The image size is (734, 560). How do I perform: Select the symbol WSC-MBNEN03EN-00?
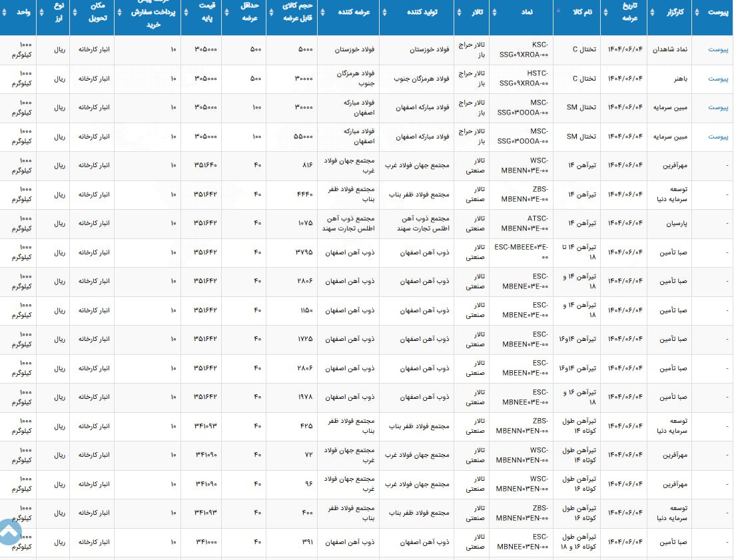tap(522, 484)
